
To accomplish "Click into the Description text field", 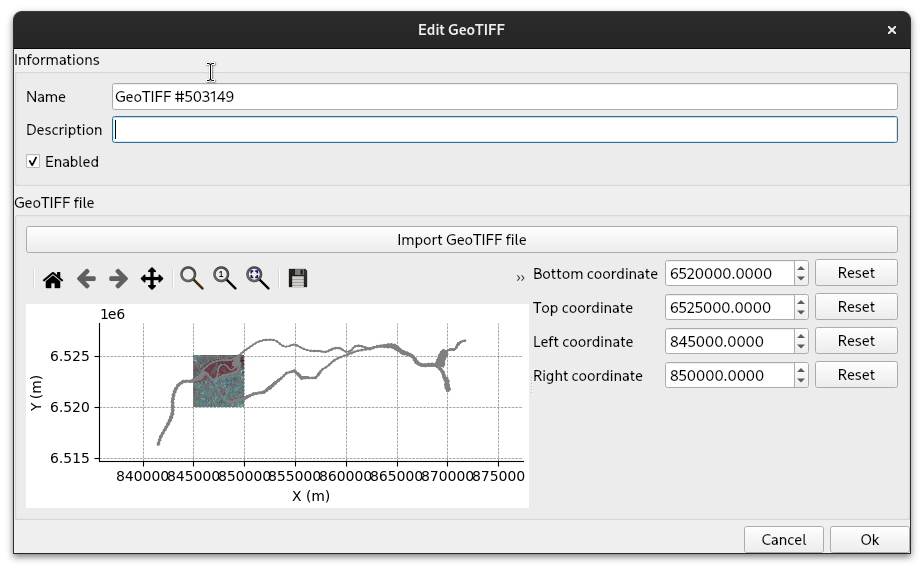I will (504, 130).
